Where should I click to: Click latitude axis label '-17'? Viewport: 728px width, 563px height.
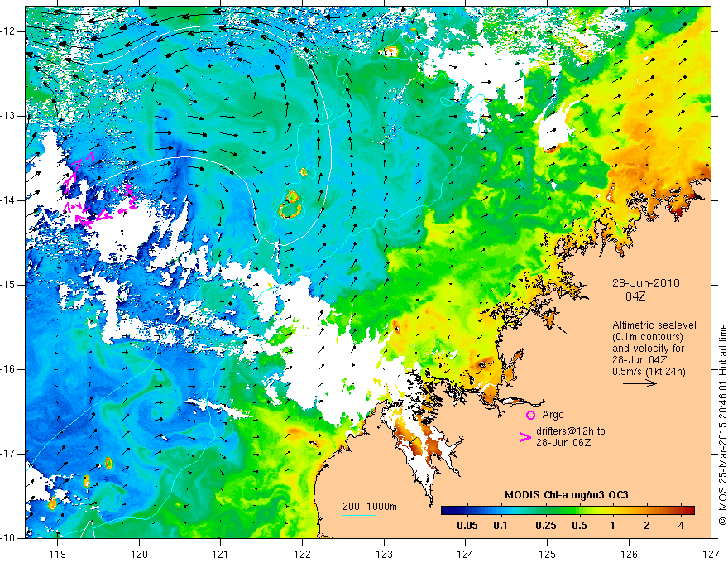[x=8, y=454]
